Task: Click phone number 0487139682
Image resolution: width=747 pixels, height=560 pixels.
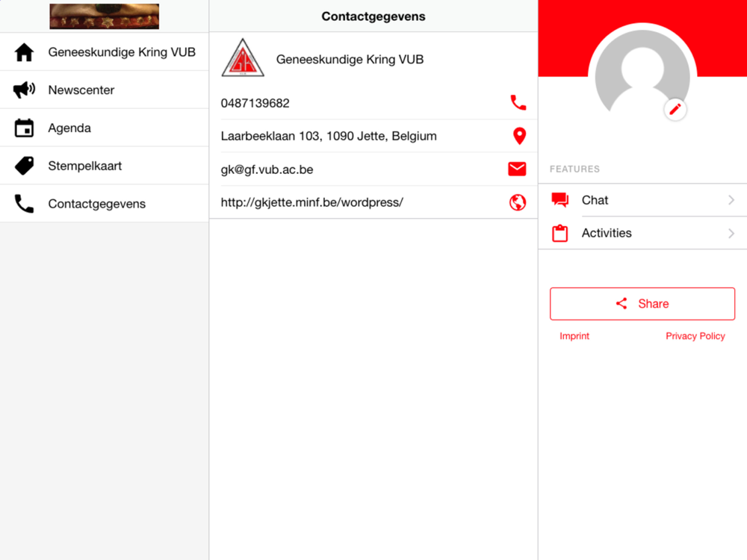Action: point(255,103)
